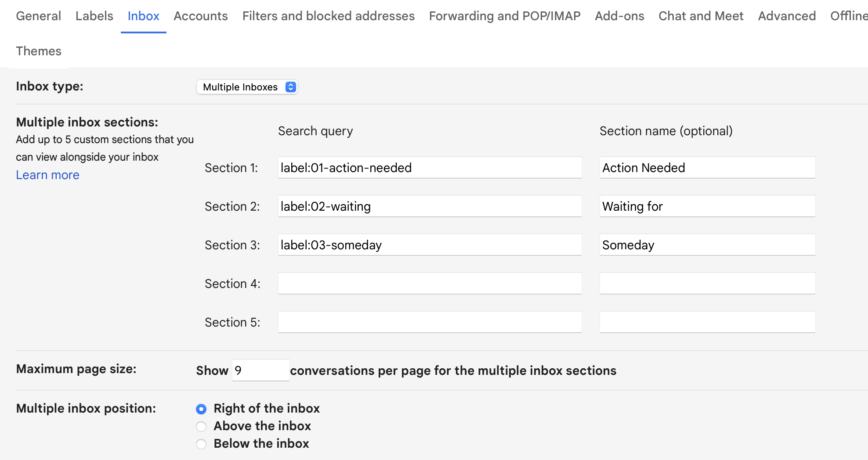Switch to the Chat and Meet tab

coord(700,16)
